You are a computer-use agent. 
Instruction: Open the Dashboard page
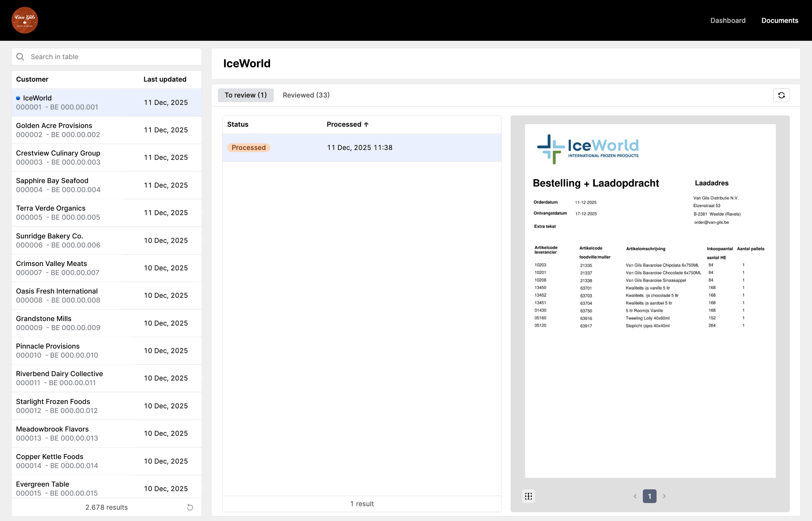(x=728, y=21)
